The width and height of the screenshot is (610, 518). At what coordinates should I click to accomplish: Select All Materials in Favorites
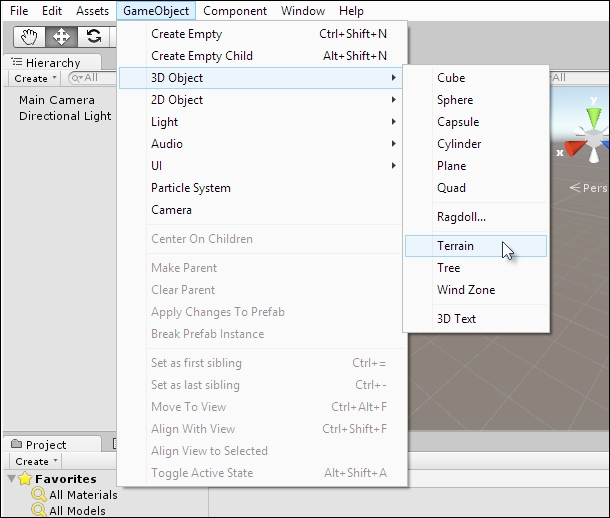click(83, 495)
